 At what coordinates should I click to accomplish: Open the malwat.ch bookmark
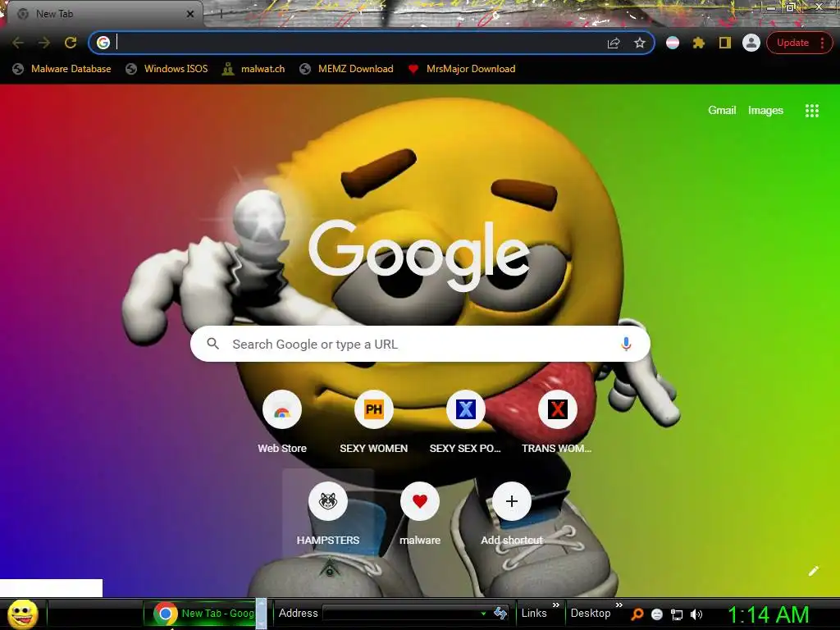point(253,69)
